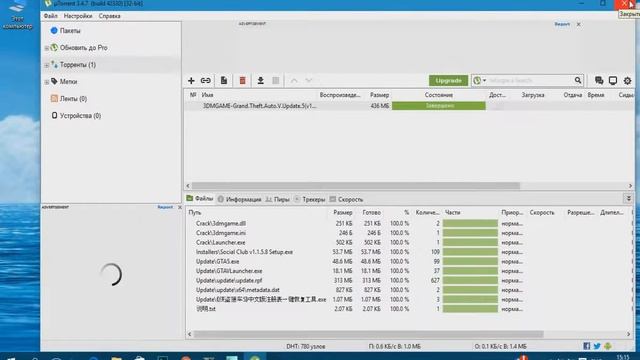The height and width of the screenshot is (360, 640).
Task: Start torrent download arrow icon
Action: (x=260, y=80)
